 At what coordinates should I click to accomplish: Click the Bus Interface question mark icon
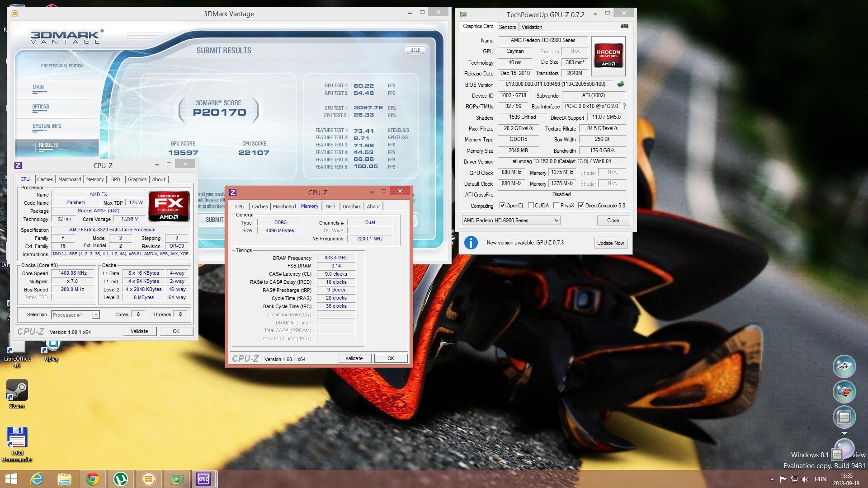[x=624, y=106]
